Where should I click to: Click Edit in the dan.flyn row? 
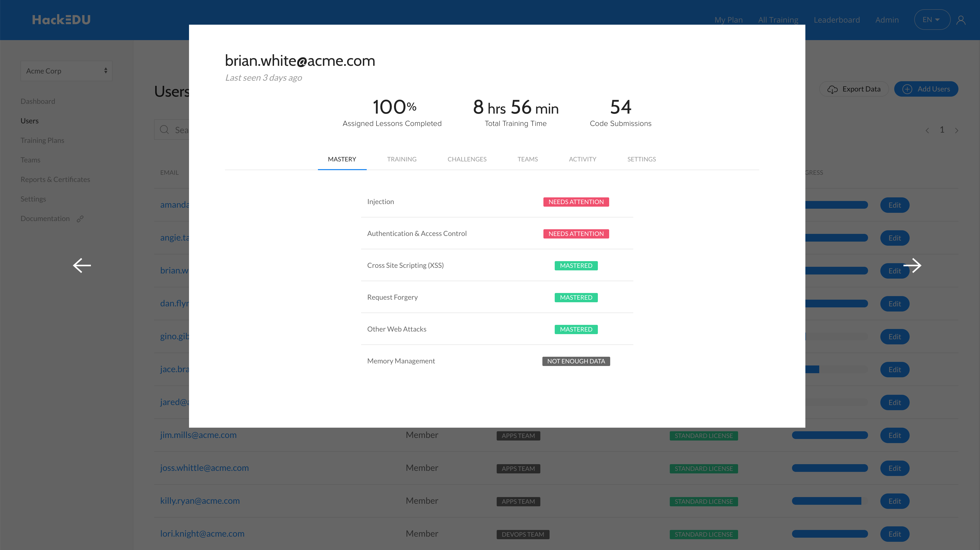pyautogui.click(x=894, y=304)
